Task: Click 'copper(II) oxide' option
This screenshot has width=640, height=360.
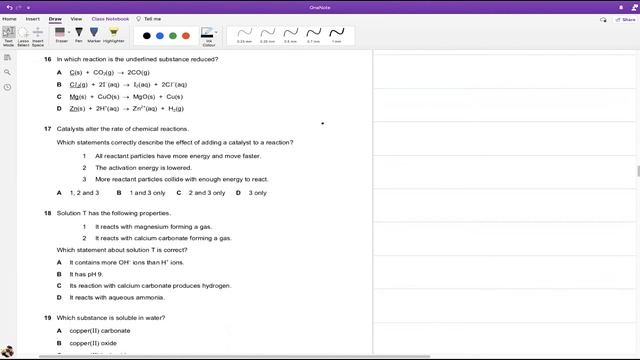Action: [x=93, y=343]
